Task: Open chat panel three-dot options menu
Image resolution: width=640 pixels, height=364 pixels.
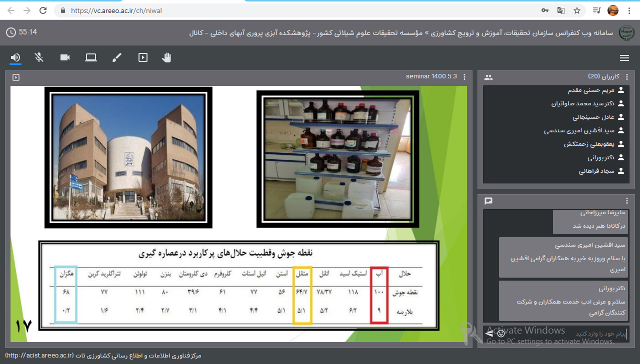Action: pyautogui.click(x=627, y=201)
